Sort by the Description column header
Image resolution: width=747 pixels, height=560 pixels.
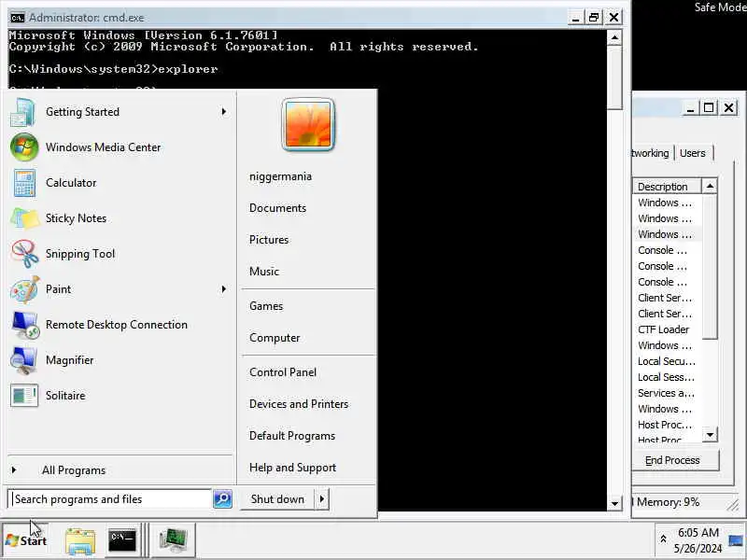point(667,186)
